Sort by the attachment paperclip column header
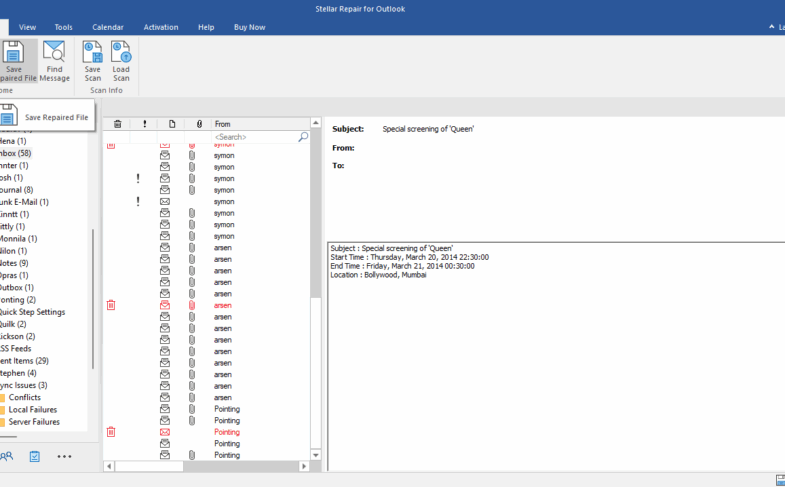 click(199, 124)
